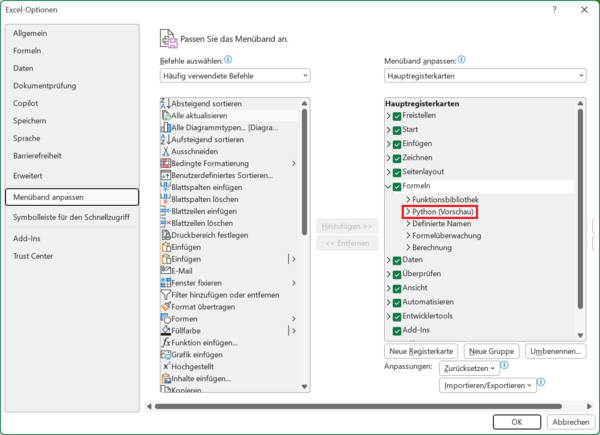Expand the Python (Vorschau) group

click(x=408, y=212)
